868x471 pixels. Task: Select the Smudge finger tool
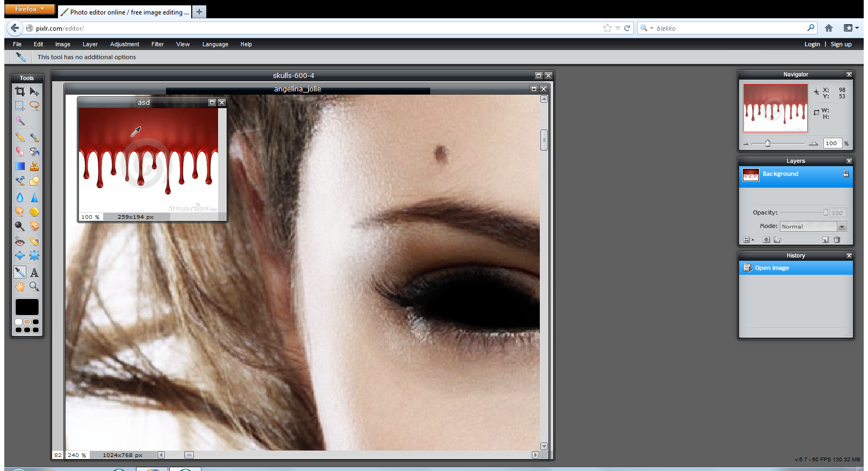tap(20, 212)
